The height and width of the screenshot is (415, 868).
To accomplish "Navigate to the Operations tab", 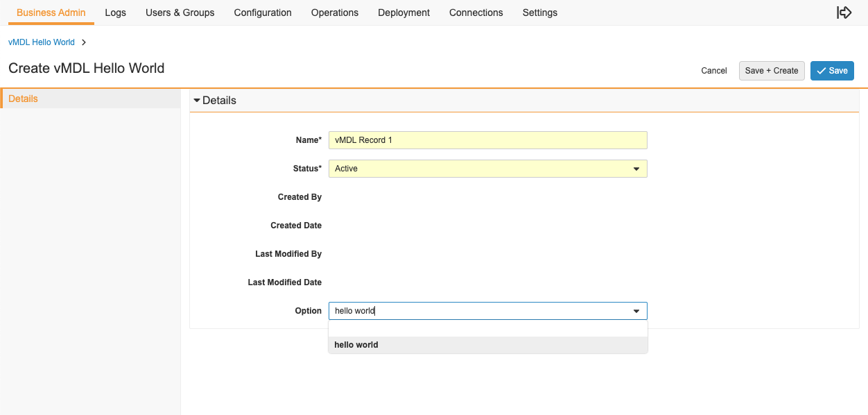I will point(335,12).
